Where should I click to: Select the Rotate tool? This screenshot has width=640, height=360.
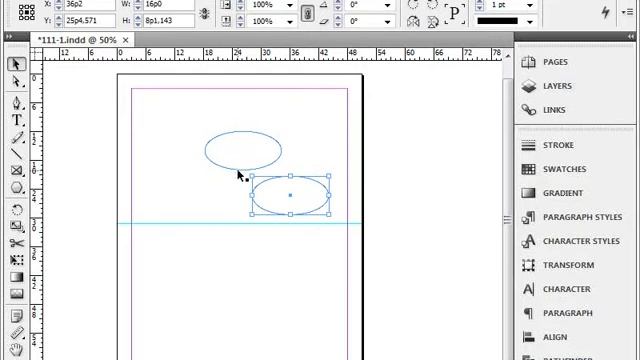[x=16, y=210]
